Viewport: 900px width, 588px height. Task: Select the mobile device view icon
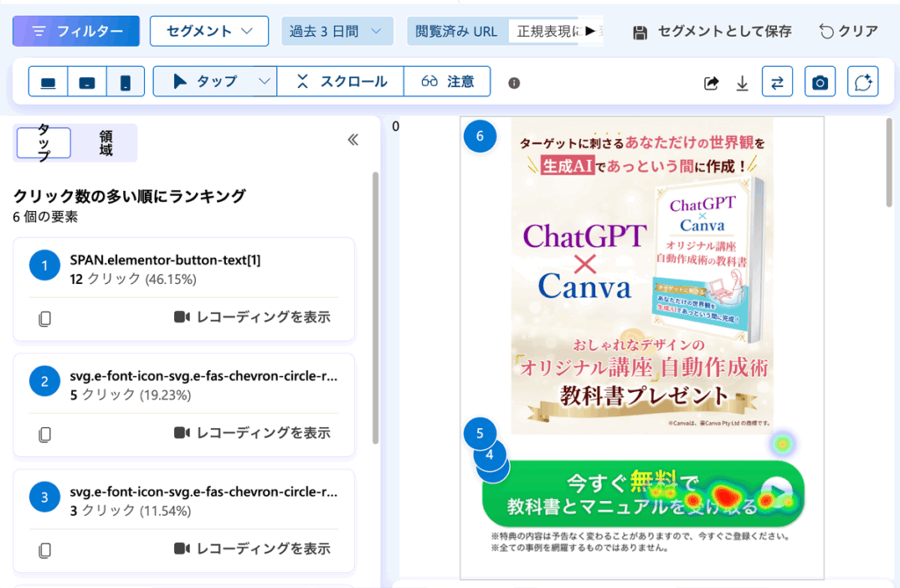coord(126,82)
